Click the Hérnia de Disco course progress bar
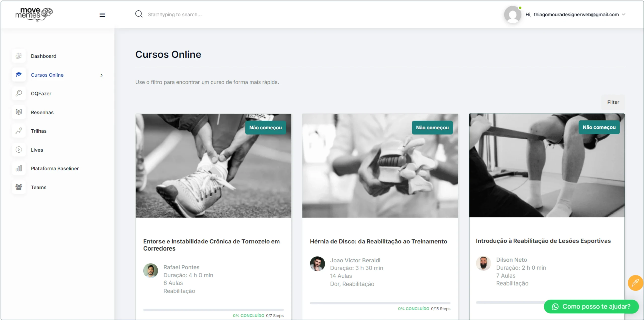This screenshot has width=644, height=320. click(x=380, y=303)
